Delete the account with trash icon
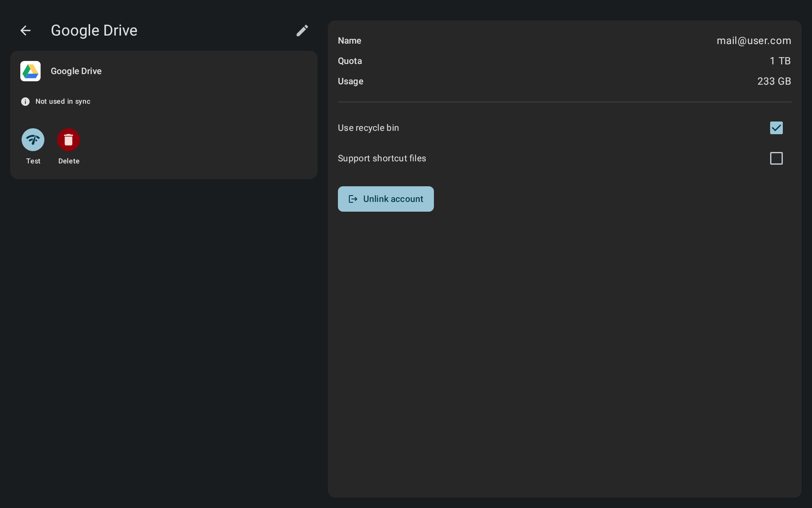This screenshot has width=812, height=508. tap(69, 140)
